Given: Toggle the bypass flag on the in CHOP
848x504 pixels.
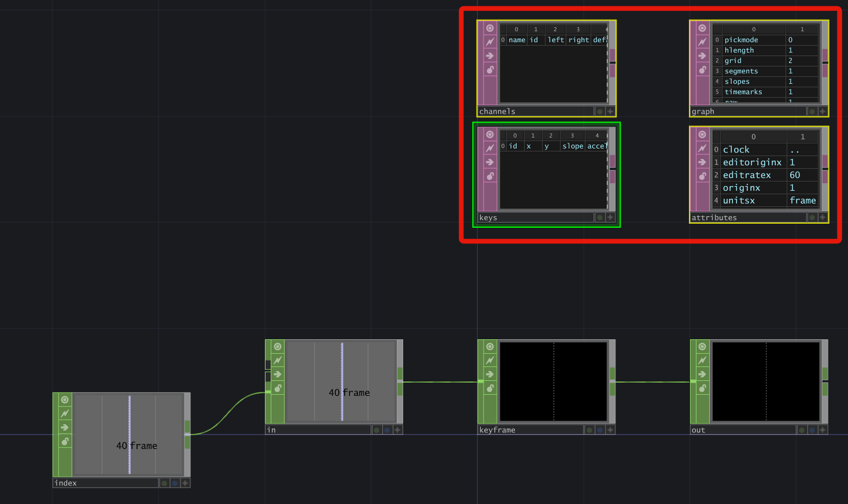Looking at the screenshot, I should pyautogui.click(x=277, y=388).
